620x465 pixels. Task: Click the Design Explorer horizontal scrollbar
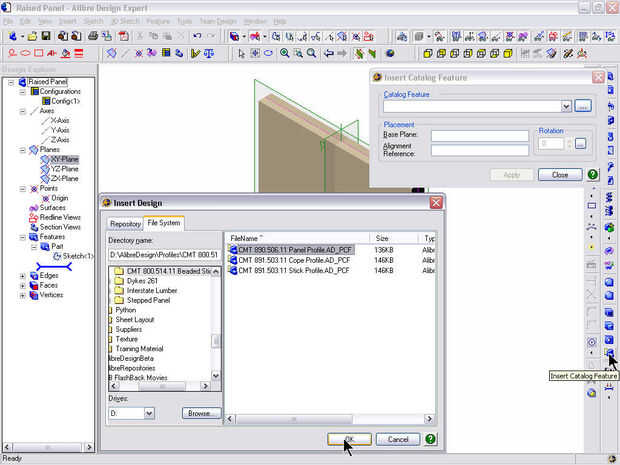pyautogui.click(x=48, y=447)
